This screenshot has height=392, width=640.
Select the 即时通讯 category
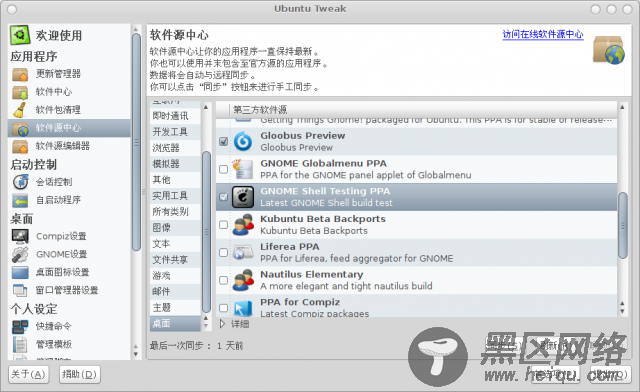(175, 116)
